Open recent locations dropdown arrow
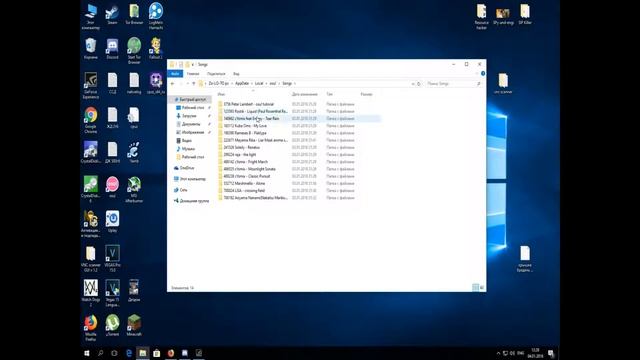 tap(187, 83)
